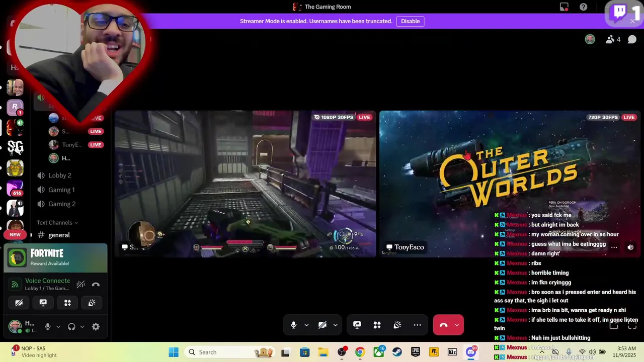Open NOP - SAS video highlight widget

coord(34,351)
